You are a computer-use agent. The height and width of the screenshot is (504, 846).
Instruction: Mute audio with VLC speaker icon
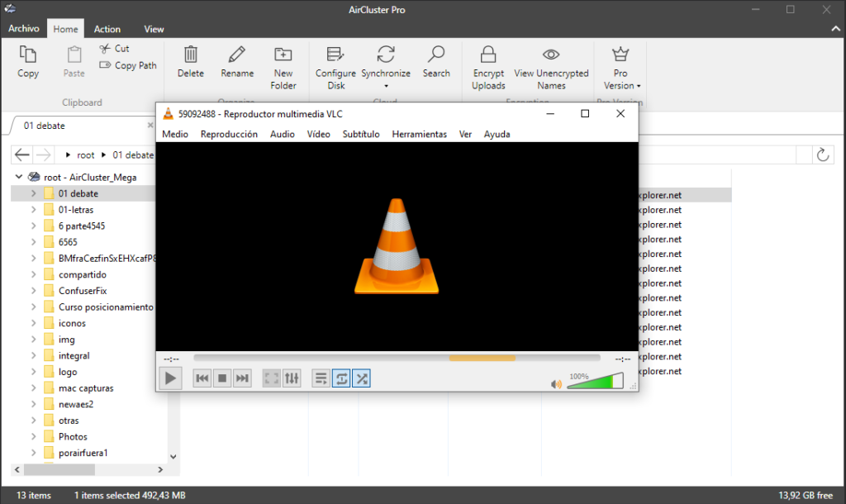tap(556, 383)
